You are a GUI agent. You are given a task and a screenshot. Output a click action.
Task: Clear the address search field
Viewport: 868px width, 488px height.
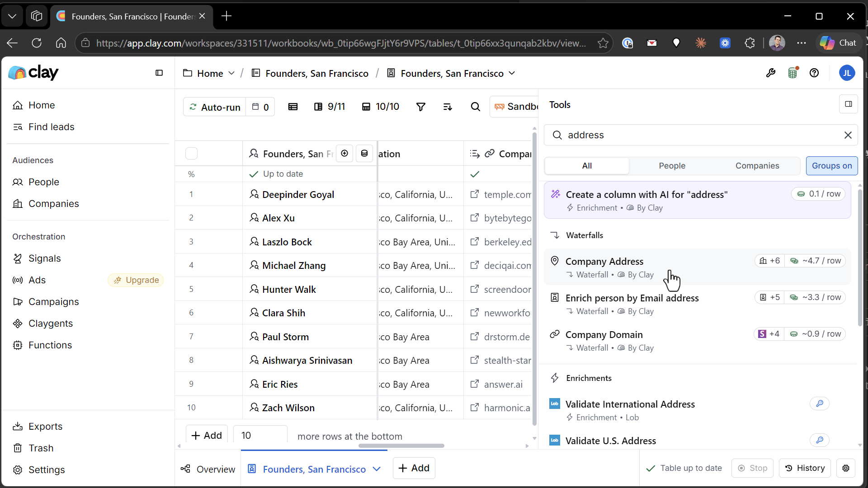click(x=848, y=135)
